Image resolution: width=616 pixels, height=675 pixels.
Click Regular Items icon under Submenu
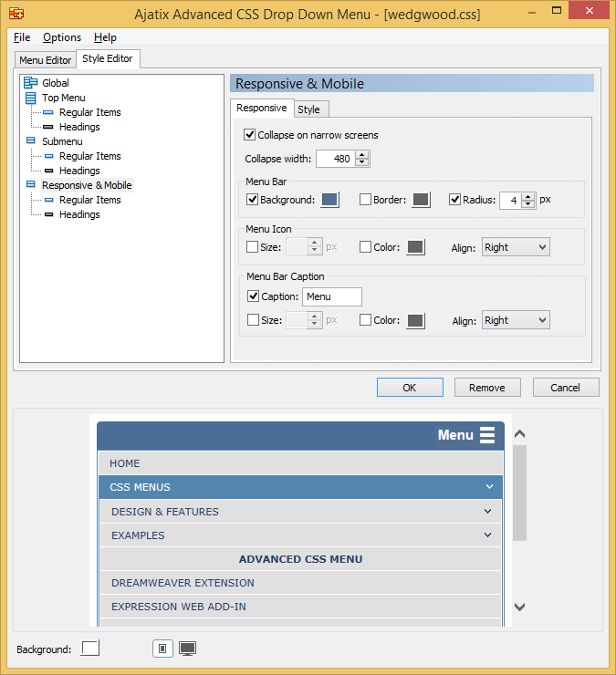point(48,156)
